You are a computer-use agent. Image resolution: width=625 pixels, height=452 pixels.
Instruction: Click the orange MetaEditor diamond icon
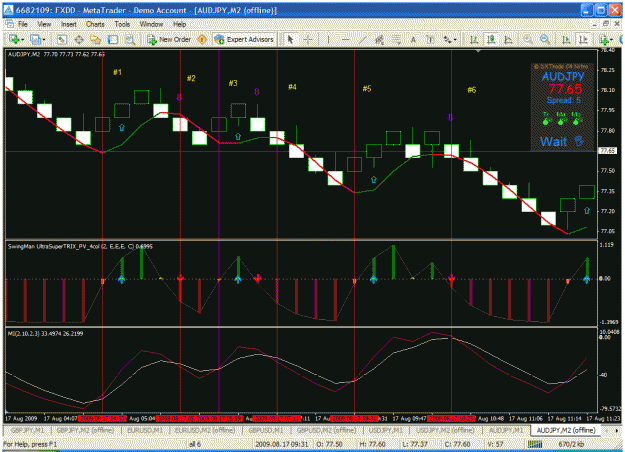coord(202,39)
